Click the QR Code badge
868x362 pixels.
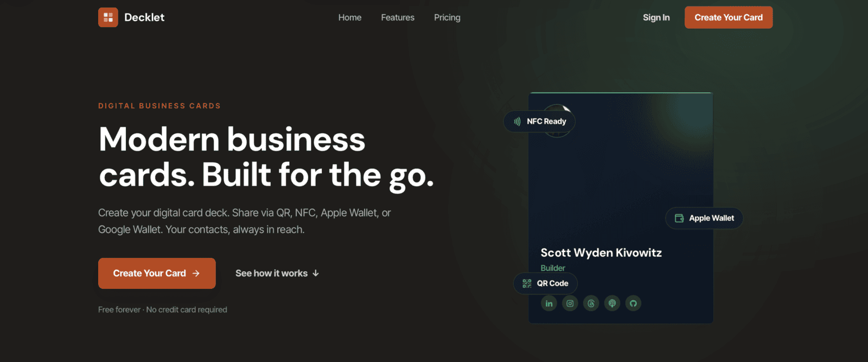coord(545,283)
